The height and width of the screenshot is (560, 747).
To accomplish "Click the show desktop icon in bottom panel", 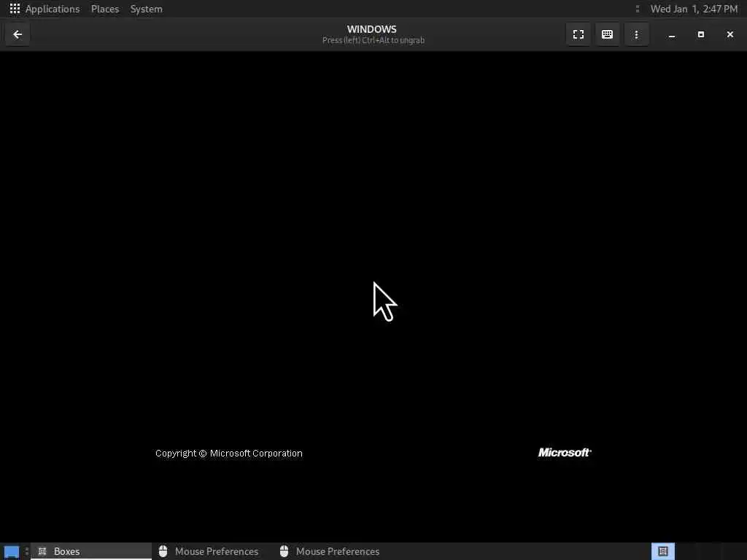I will pos(12,551).
